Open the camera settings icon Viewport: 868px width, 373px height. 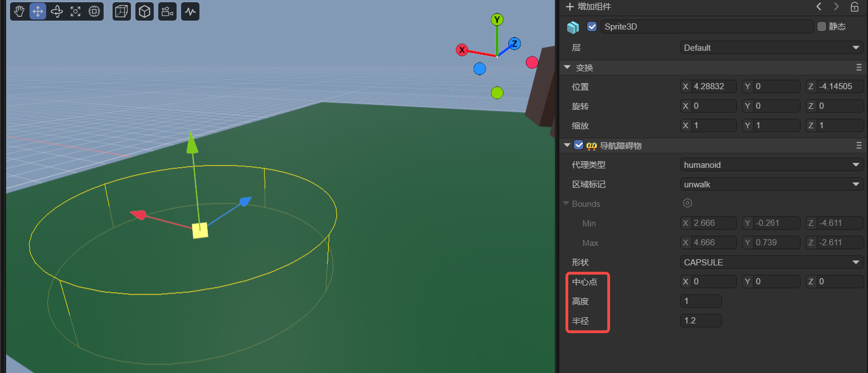click(x=166, y=11)
